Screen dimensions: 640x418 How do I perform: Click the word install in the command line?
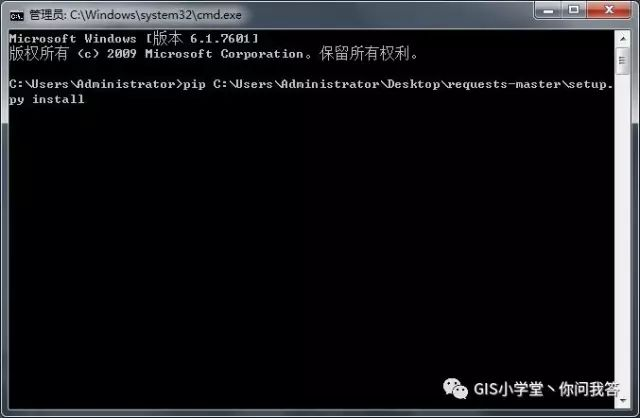click(x=58, y=99)
